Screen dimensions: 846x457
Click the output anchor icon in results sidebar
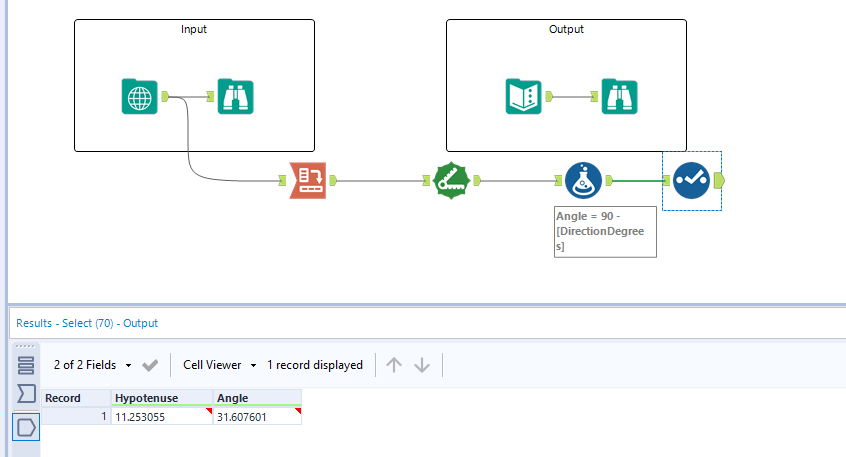pyautogui.click(x=26, y=427)
